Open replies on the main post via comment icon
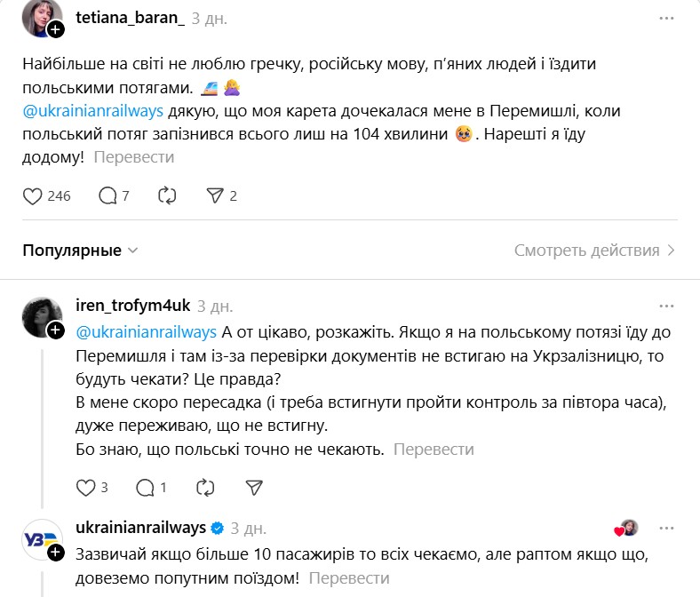This screenshot has width=700, height=597. click(x=107, y=195)
